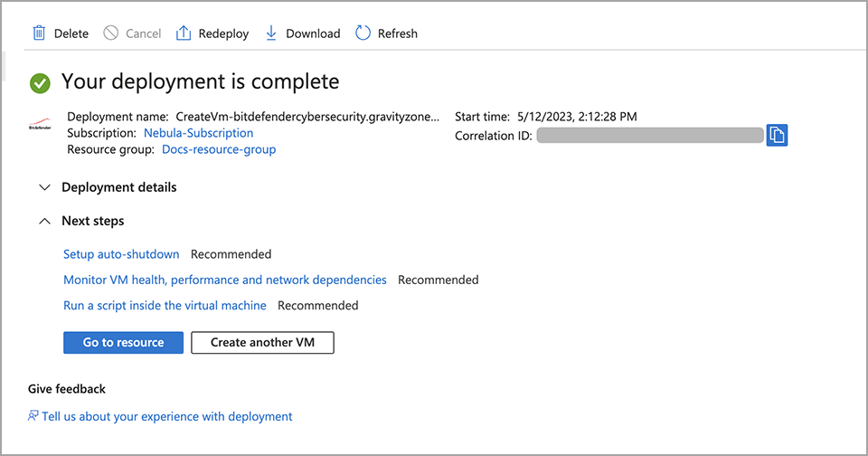Click the Redeploy upload icon
The width and height of the screenshot is (868, 456).
coord(184,33)
